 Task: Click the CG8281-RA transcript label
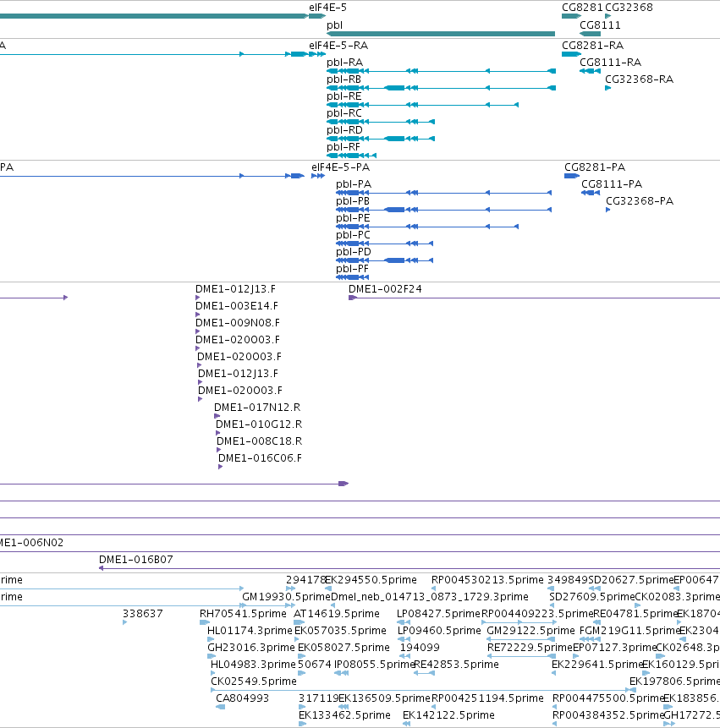(x=593, y=46)
